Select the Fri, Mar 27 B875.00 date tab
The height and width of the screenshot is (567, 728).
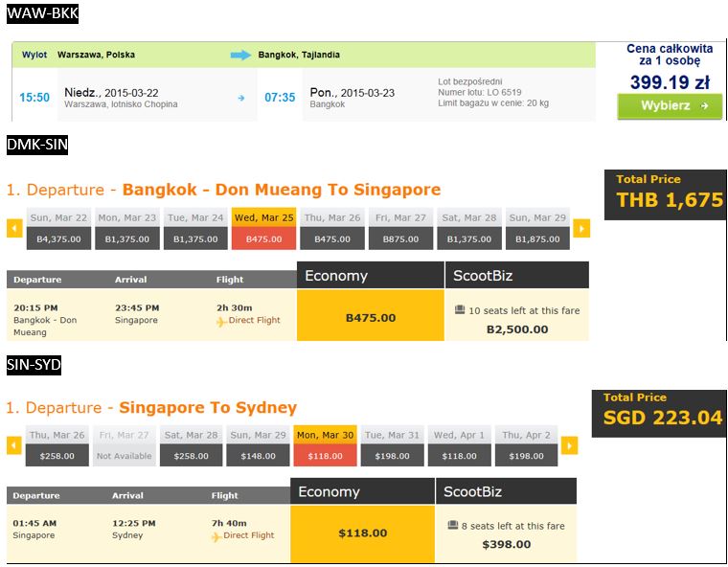400,229
